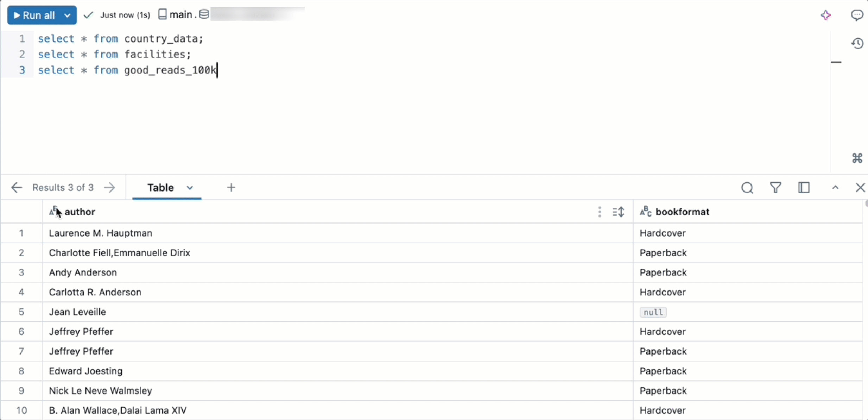Click the filter icon in results panel

point(775,188)
